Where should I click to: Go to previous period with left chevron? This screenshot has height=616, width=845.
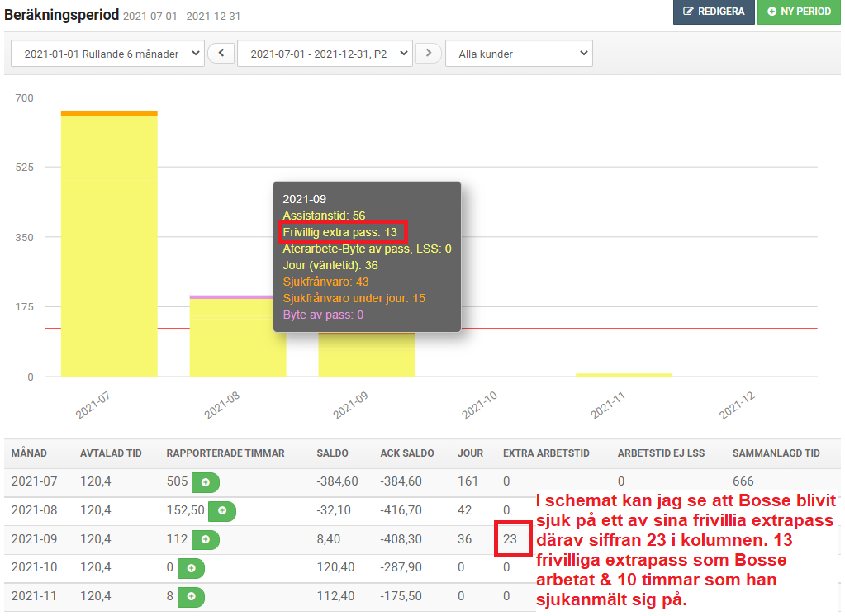tap(221, 53)
